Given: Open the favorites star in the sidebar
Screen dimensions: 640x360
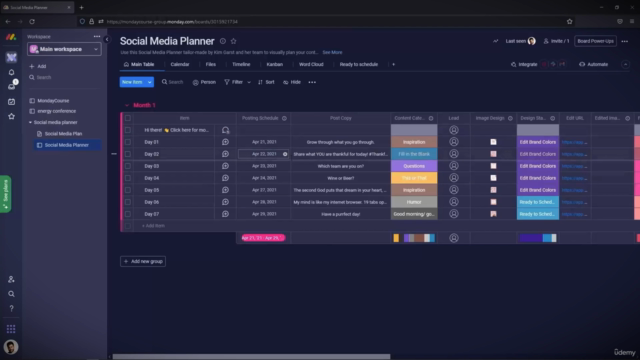Looking at the screenshot, I should point(11,116).
